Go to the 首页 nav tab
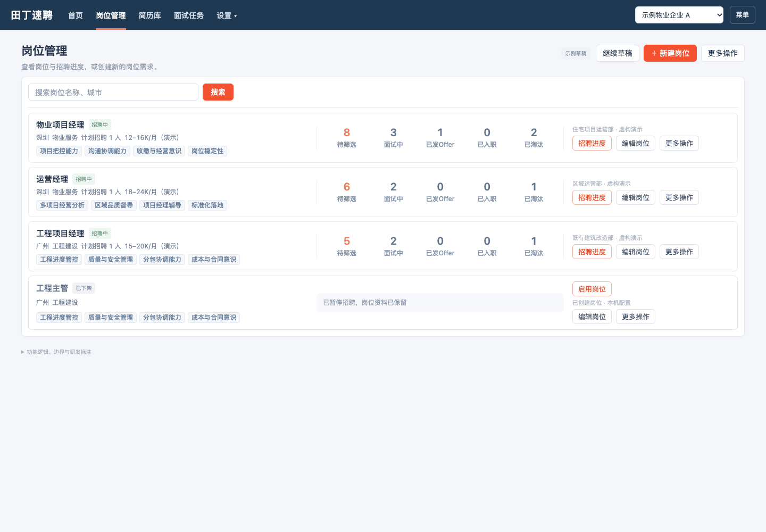The height and width of the screenshot is (532, 766). coord(76,15)
